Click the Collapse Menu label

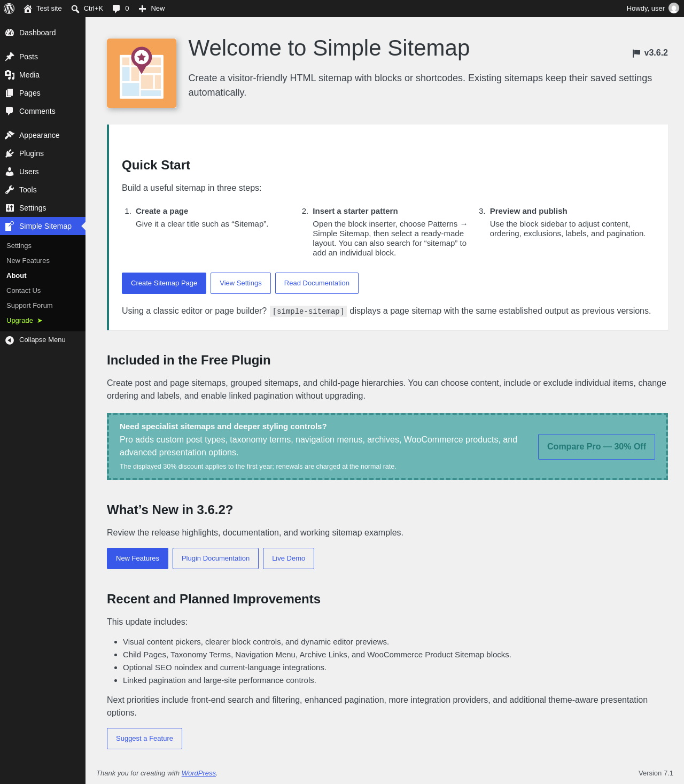coord(42,340)
